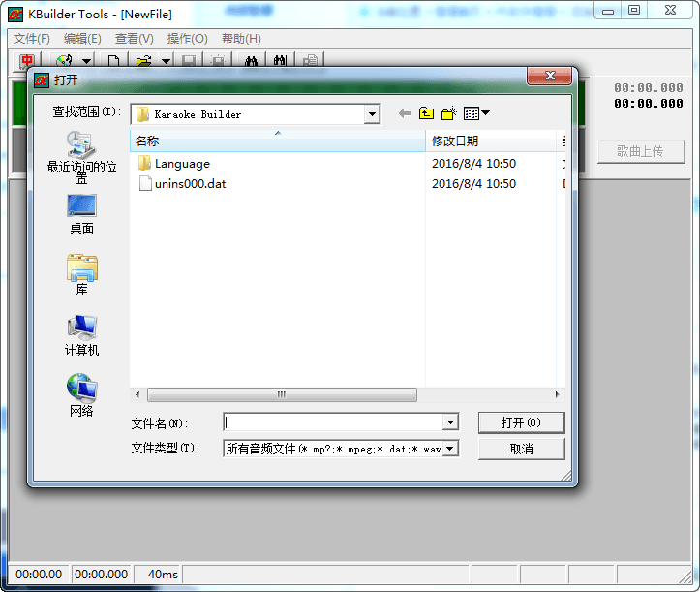Screen dimensions: 700x592
Task: Open the 文件(F) menu
Action: tap(31, 39)
